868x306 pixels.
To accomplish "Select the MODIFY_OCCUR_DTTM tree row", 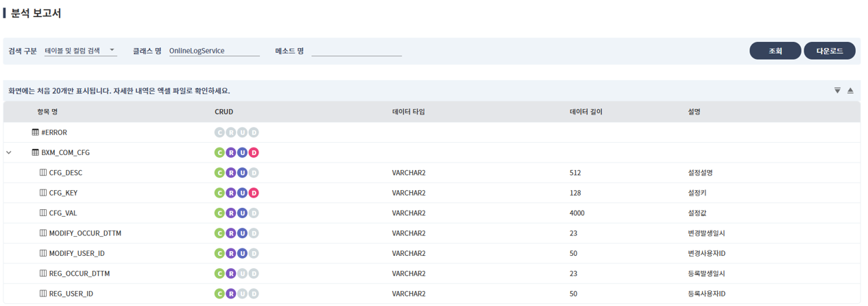I will 85,233.
